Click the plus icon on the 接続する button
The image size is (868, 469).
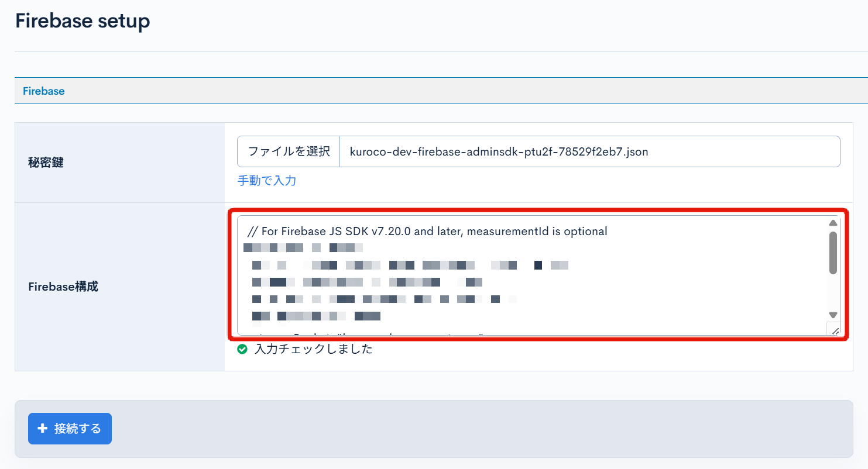[x=42, y=429]
